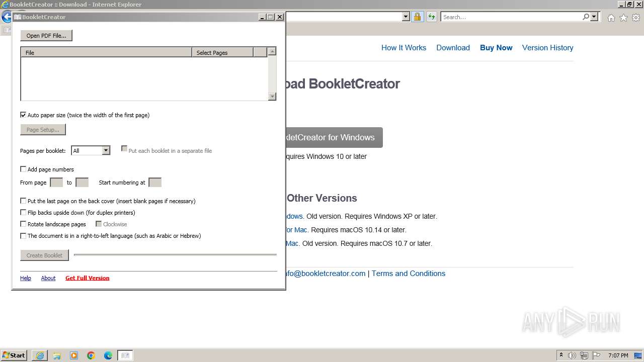This screenshot has height=362, width=644.
Task: Click the BookletCreator window title icon
Action: (x=18, y=17)
